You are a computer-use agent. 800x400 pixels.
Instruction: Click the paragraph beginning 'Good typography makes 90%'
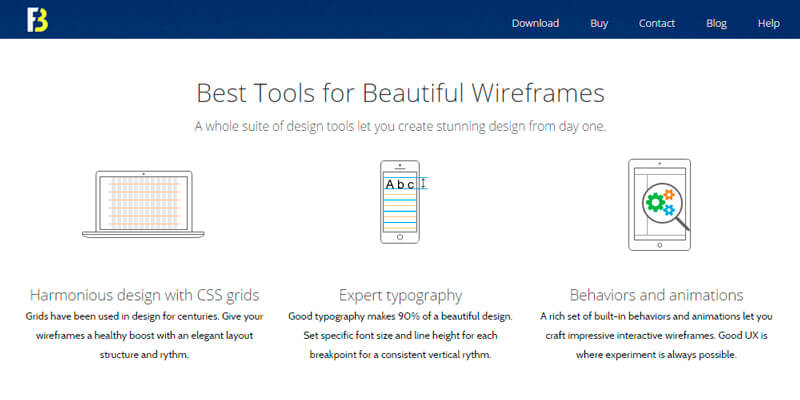point(400,335)
